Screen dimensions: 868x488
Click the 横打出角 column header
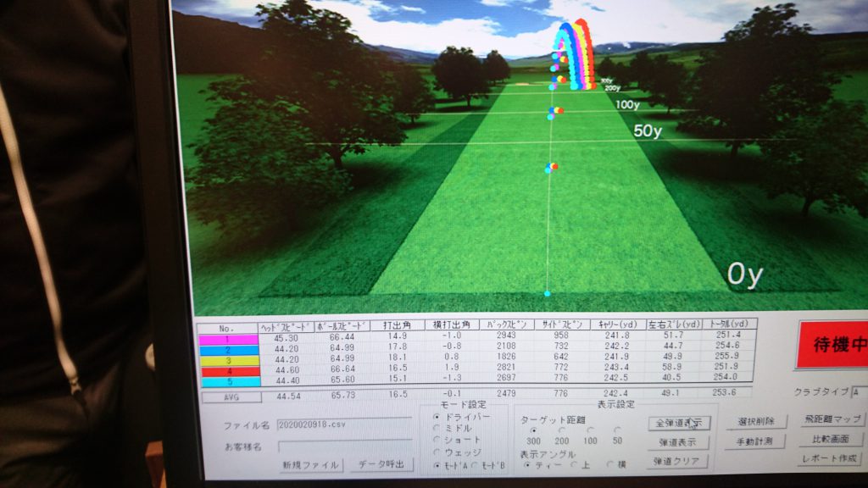point(451,324)
